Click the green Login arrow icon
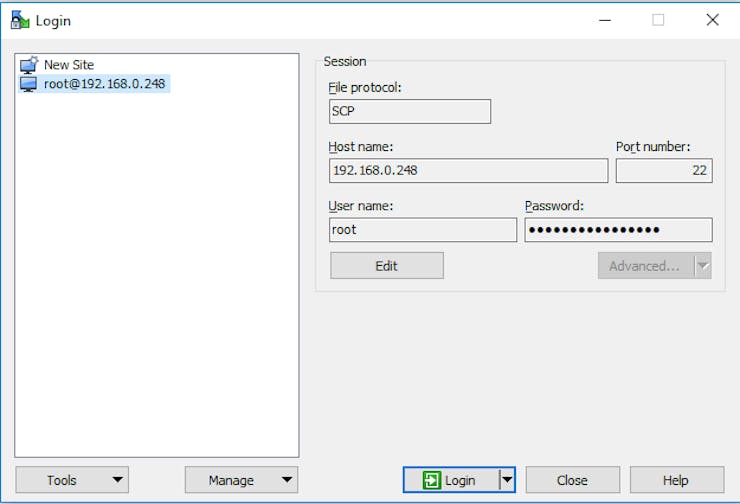Viewport: 740px width, 504px height. (x=431, y=480)
